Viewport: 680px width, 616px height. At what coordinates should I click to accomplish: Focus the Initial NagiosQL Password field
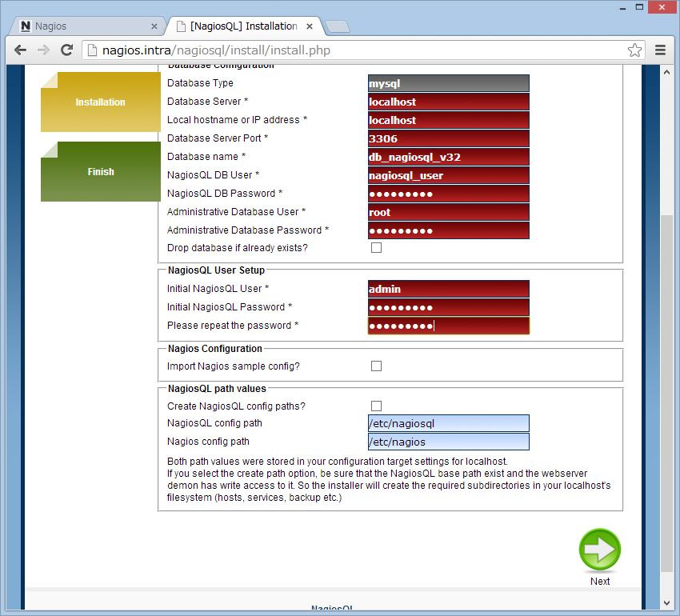click(449, 307)
